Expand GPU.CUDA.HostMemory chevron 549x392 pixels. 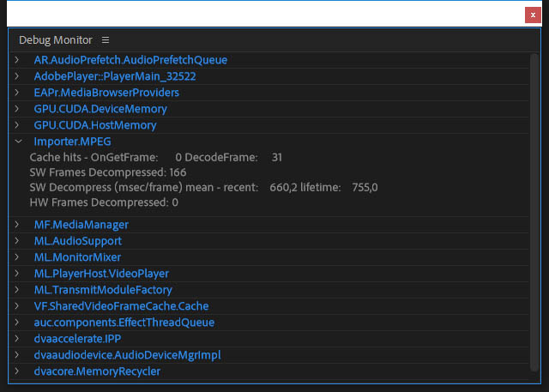(17, 125)
